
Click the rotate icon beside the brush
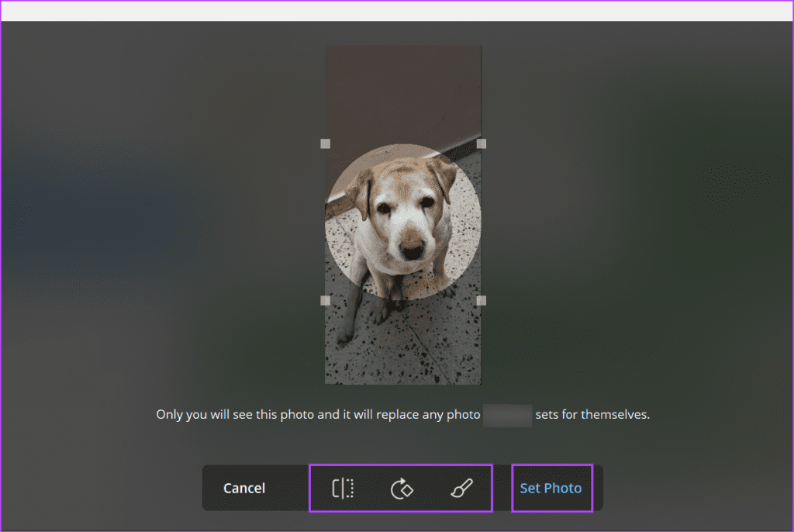point(401,488)
